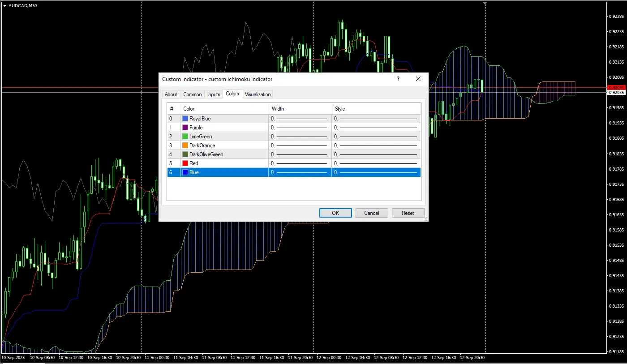Click the Blue color swatch in row 6

click(x=185, y=172)
